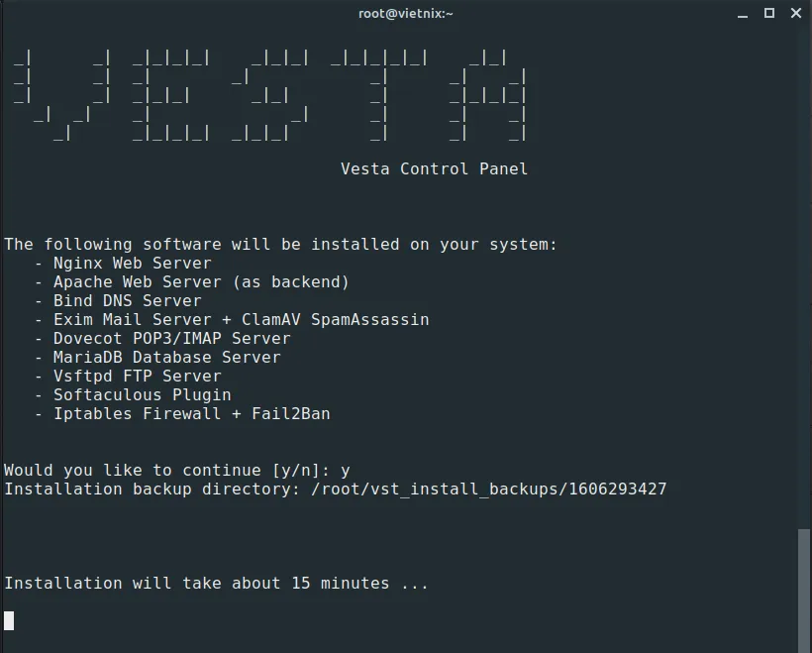
Task: Click the Nginx Web Server line
Action: (123, 264)
